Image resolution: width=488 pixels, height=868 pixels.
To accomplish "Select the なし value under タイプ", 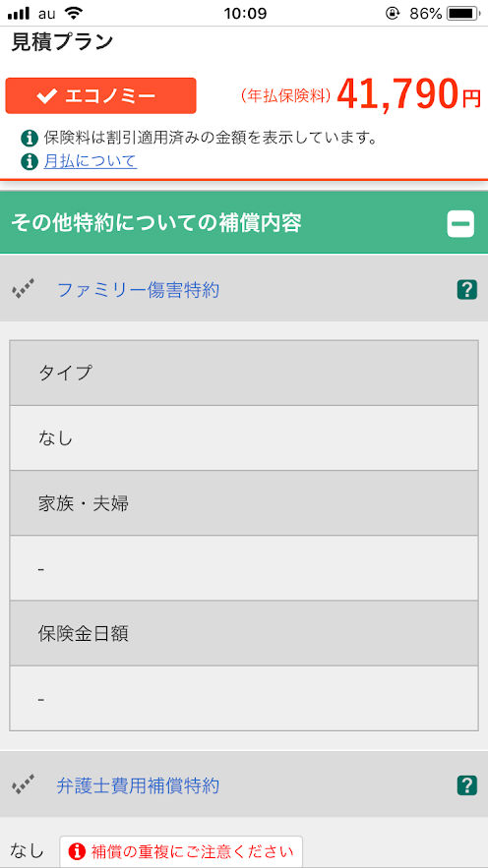I will coord(244,437).
